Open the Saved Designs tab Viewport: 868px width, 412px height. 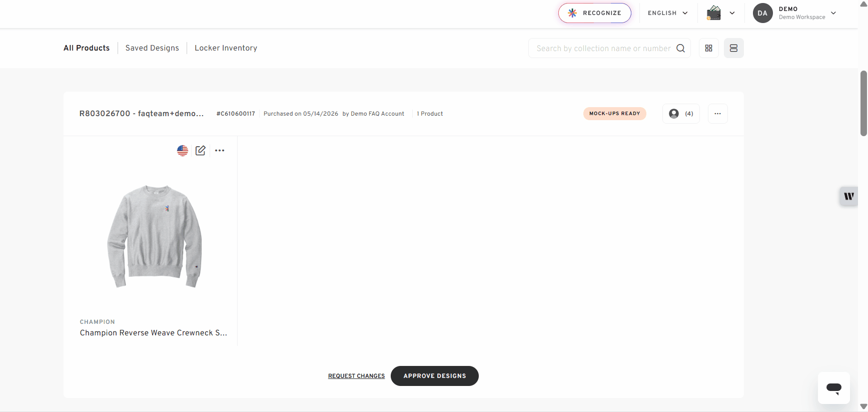pyautogui.click(x=152, y=48)
